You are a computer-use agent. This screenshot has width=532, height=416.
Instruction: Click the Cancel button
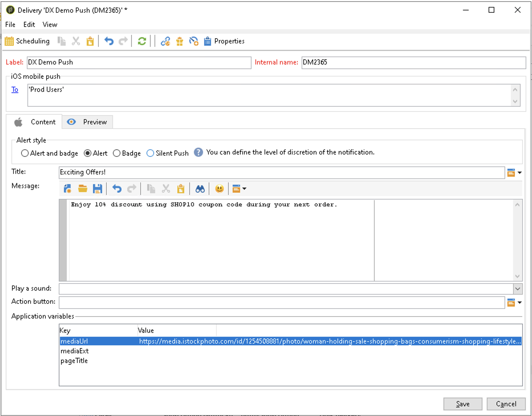pyautogui.click(x=506, y=404)
